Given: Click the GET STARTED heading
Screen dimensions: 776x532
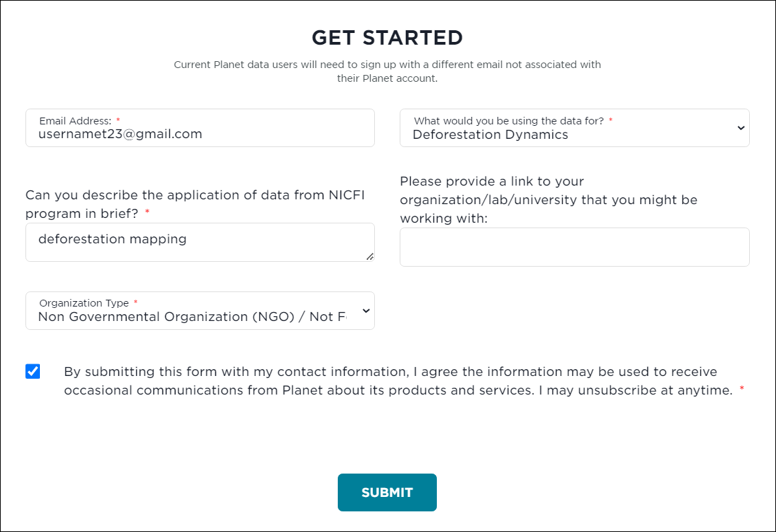Looking at the screenshot, I should (387, 37).
